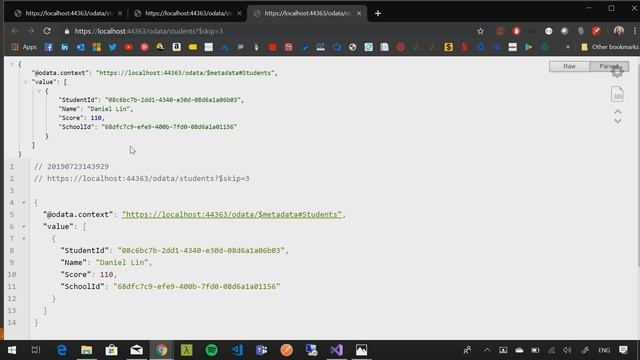The width and height of the screenshot is (640, 360).
Task: Collapse the root JSON object in top viewer
Action: [x=12, y=64]
